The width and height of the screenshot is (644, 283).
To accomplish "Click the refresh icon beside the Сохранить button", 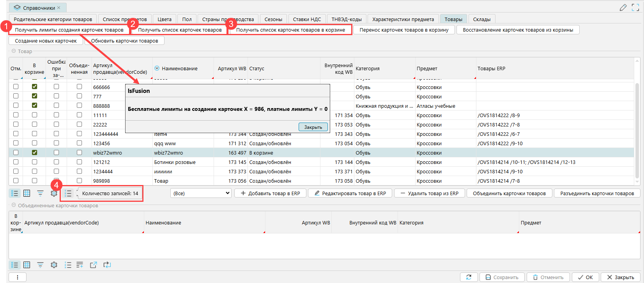I will pyautogui.click(x=469, y=277).
